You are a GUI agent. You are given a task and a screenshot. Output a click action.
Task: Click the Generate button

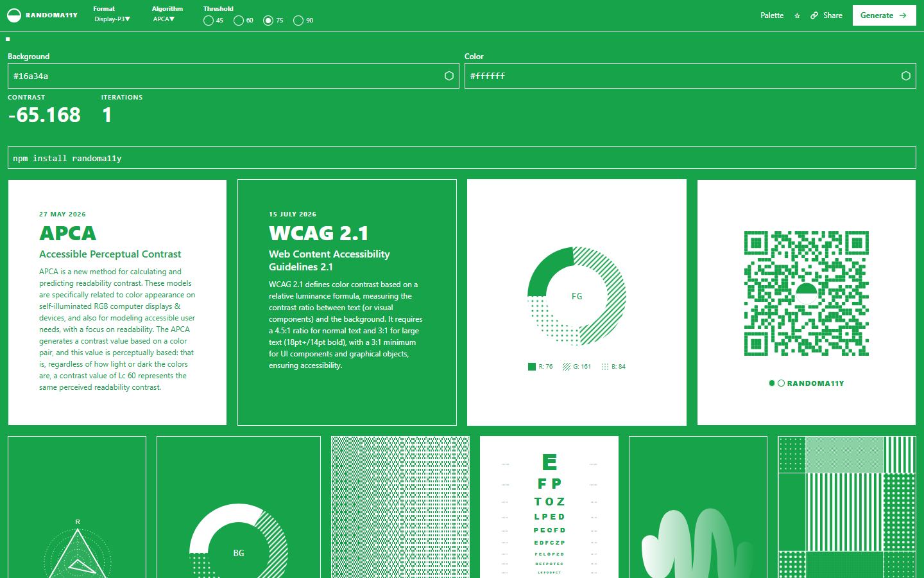(884, 15)
